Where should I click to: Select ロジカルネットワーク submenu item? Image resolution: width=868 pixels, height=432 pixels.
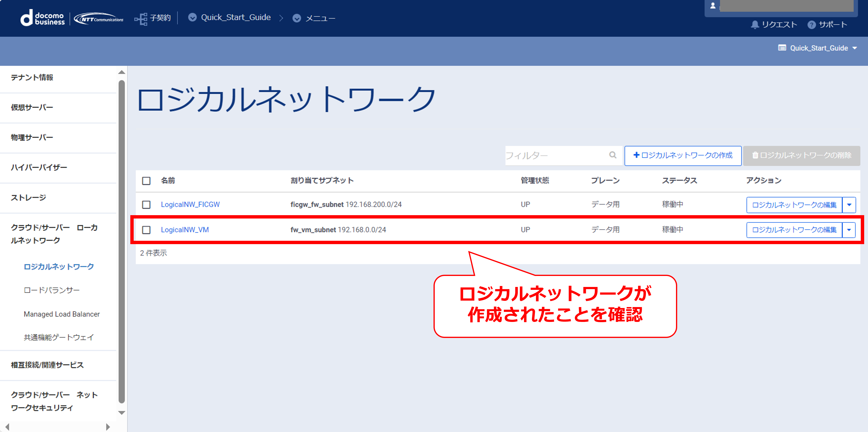[x=59, y=267]
